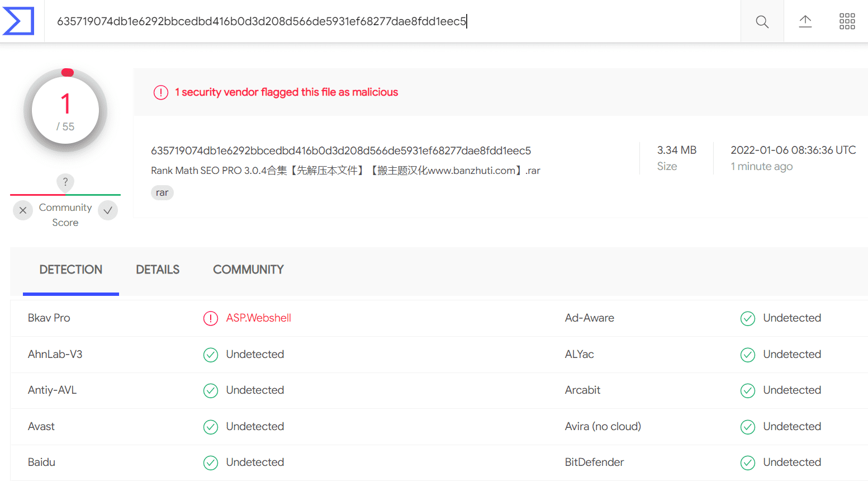Select Undetected result for Antiy-AVL
The image size is (868, 481).
[255, 390]
